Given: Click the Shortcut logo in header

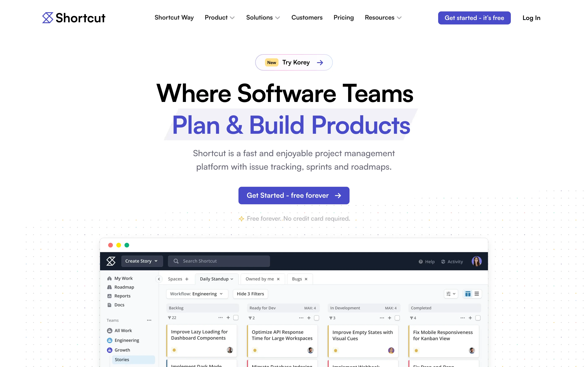Looking at the screenshot, I should click(x=74, y=18).
